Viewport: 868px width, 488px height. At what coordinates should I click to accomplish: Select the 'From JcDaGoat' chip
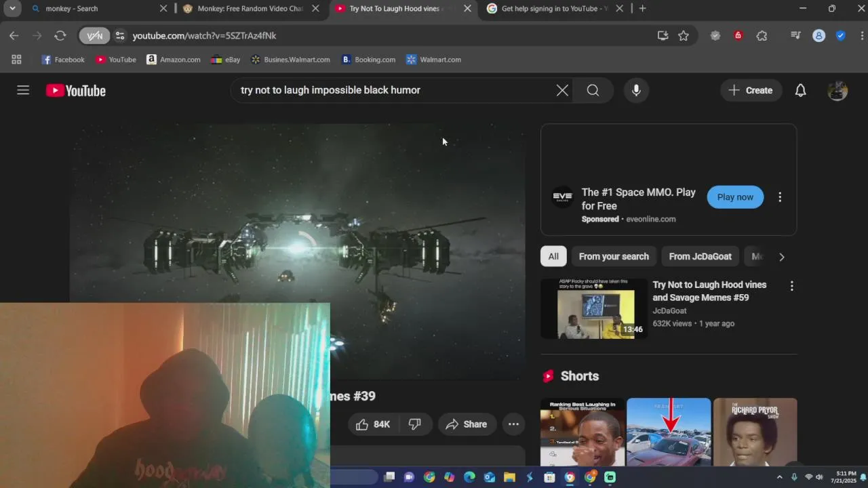(700, 256)
